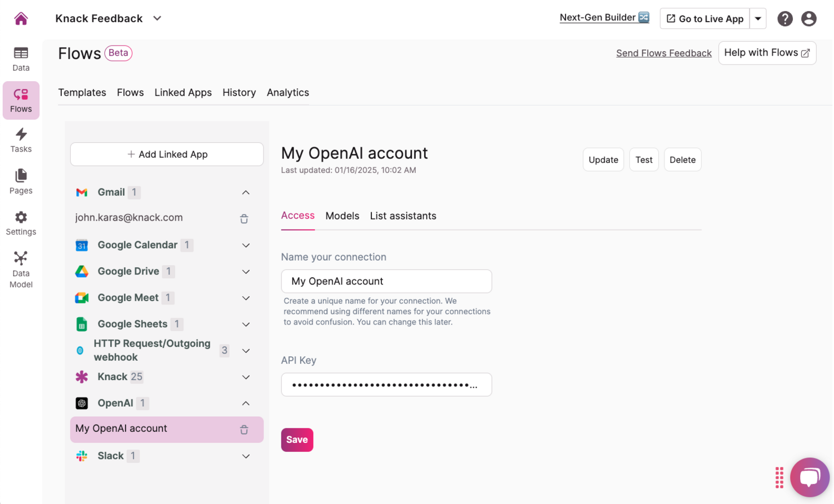This screenshot has height=504, width=834.
Task: Click the home icon in sidebar
Action: (21, 19)
